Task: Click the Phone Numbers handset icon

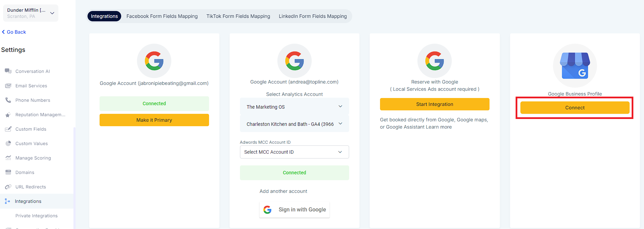Action: click(8, 100)
